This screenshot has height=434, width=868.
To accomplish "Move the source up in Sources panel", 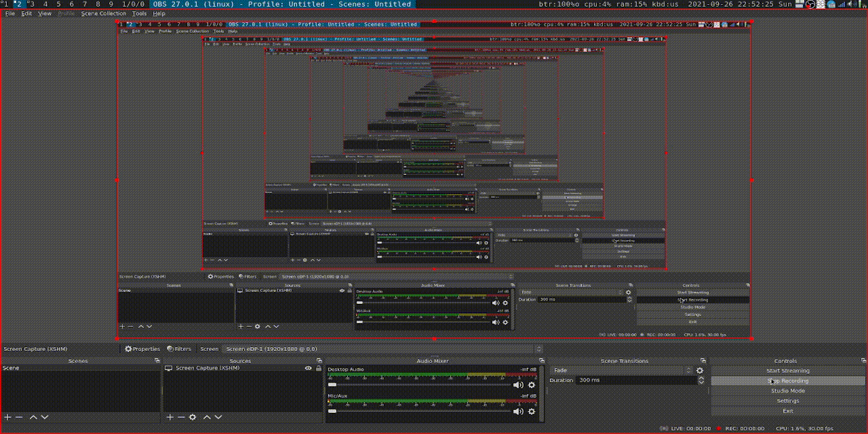I will [x=207, y=417].
